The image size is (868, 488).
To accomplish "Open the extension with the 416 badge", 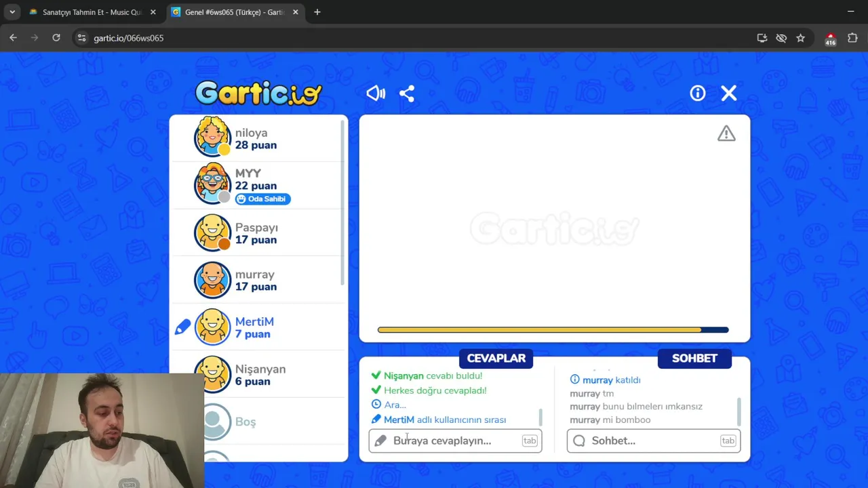I will (831, 39).
